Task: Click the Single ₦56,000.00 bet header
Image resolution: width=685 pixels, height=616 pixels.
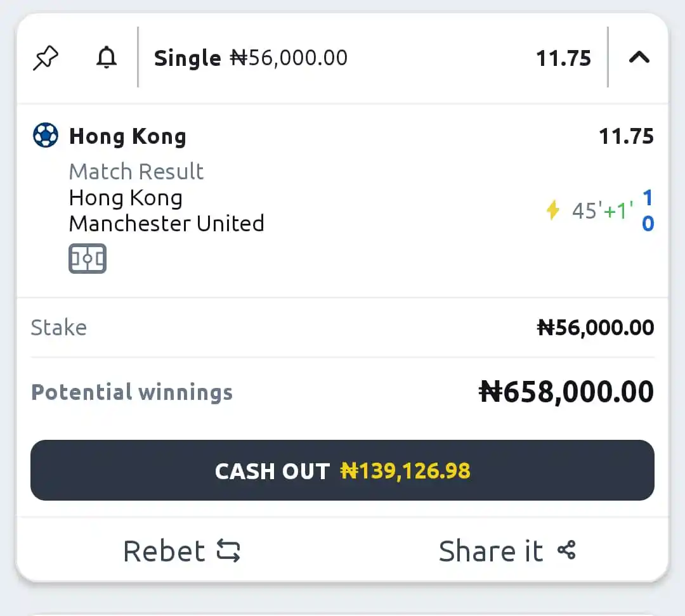Action: click(x=251, y=58)
